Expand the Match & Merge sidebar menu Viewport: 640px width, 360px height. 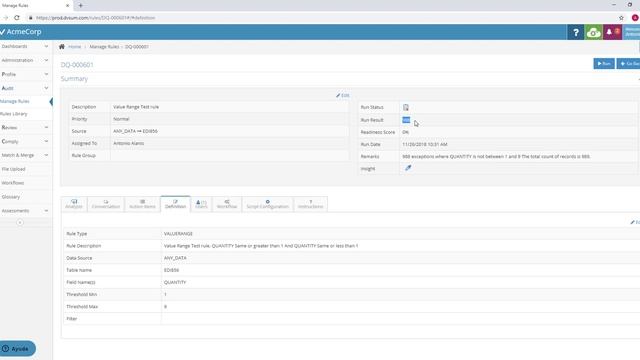tap(25, 156)
